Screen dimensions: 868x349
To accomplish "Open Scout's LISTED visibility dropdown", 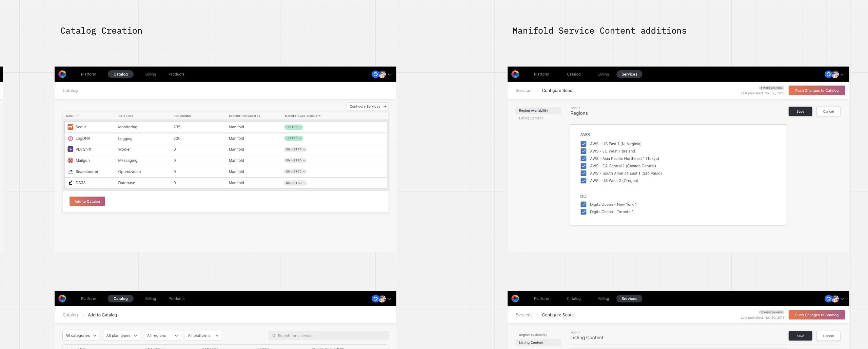I will (293, 127).
